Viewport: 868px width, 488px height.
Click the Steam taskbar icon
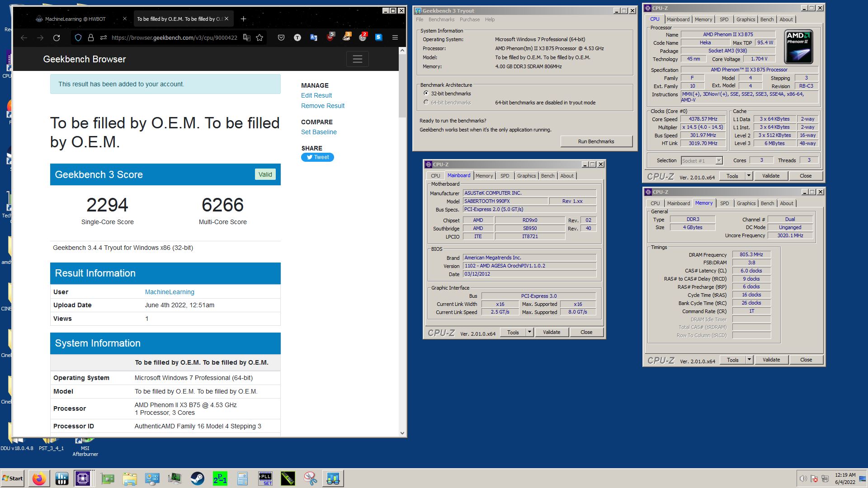[x=197, y=479]
